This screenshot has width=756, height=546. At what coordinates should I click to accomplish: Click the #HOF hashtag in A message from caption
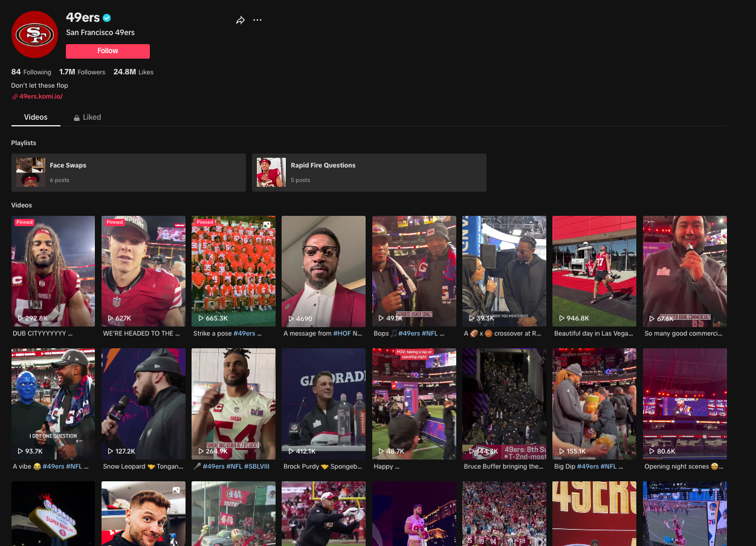tap(341, 334)
